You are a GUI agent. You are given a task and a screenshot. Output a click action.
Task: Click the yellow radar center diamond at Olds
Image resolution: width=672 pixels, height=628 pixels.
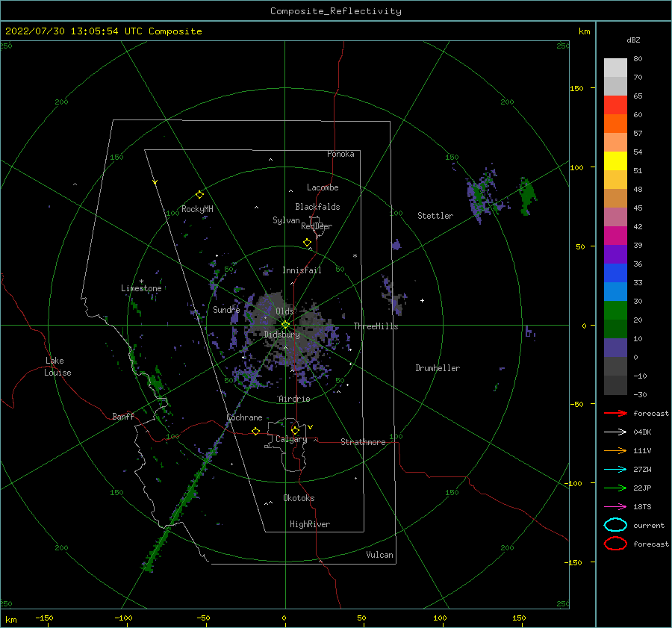coord(285,325)
